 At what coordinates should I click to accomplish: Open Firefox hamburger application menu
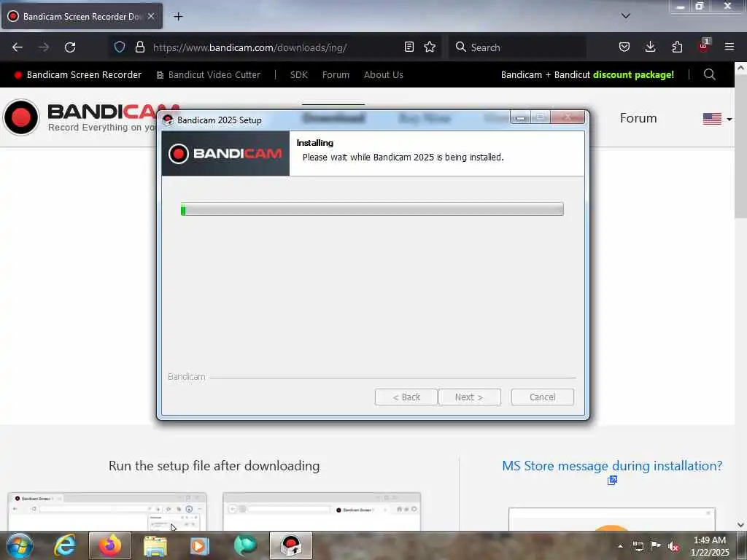729,47
